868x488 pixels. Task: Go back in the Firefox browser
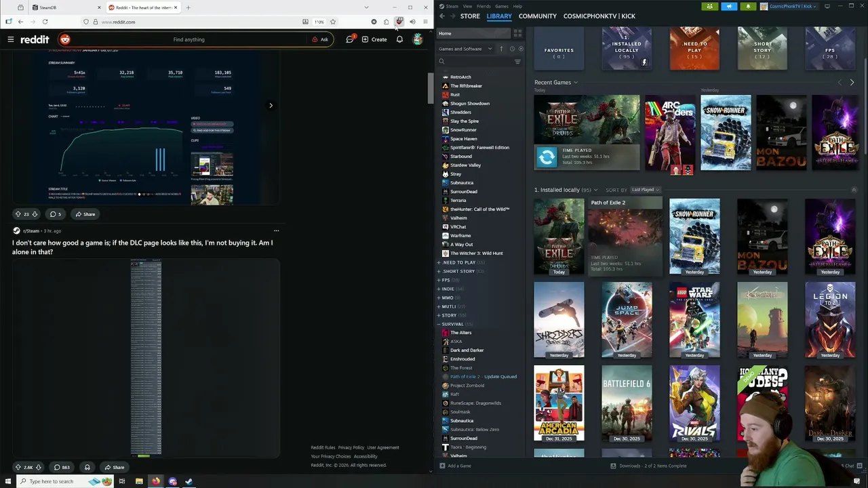(20, 22)
